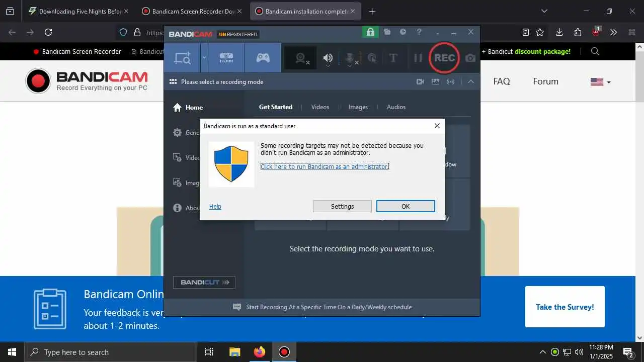Image resolution: width=644 pixels, height=362 pixels.
Task: Click the video camera icon in the mode bar
Action: (420, 81)
